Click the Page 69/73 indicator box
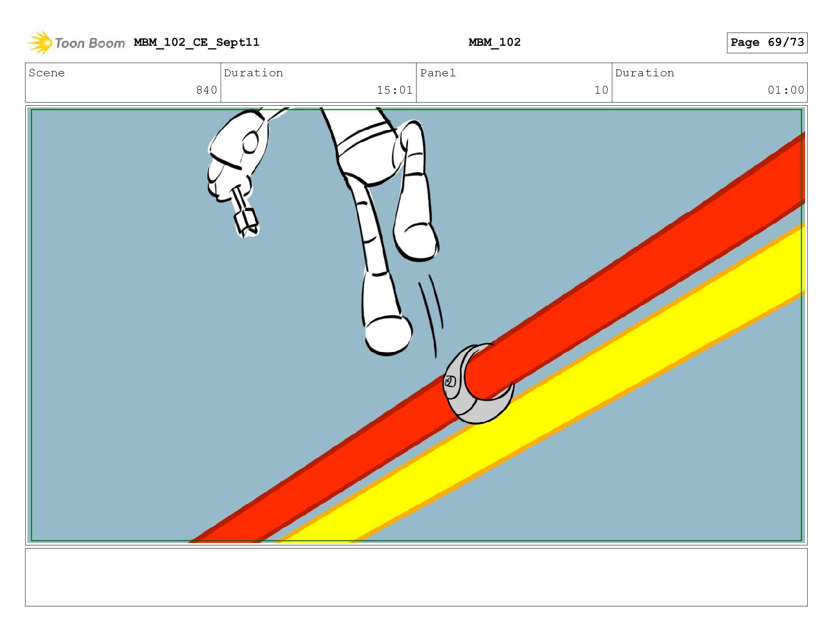This screenshot has width=834, height=644. coord(767,43)
